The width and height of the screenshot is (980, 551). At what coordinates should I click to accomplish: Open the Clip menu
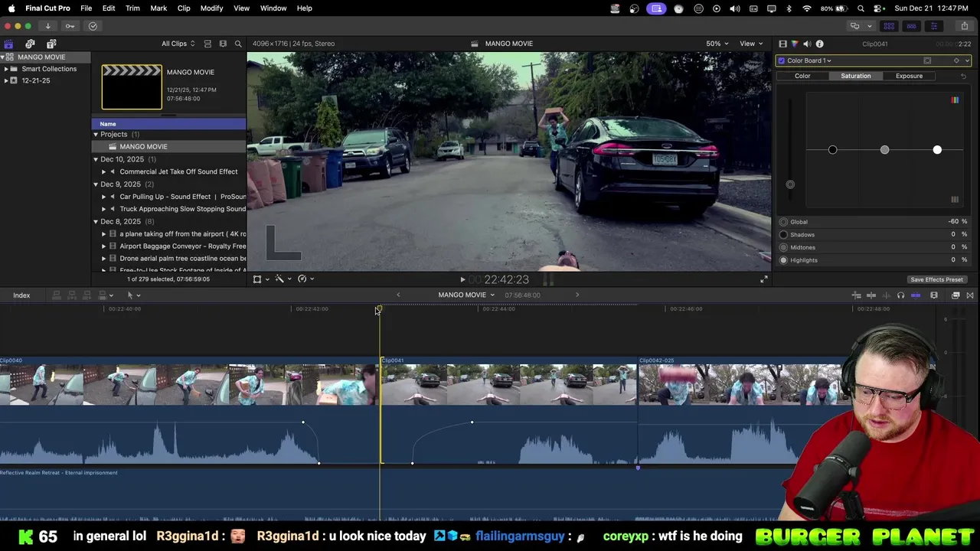point(184,8)
